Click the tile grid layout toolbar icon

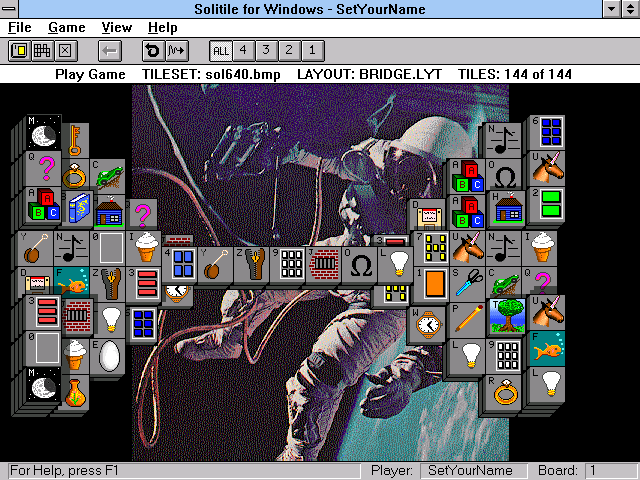pyautogui.click(x=42, y=51)
